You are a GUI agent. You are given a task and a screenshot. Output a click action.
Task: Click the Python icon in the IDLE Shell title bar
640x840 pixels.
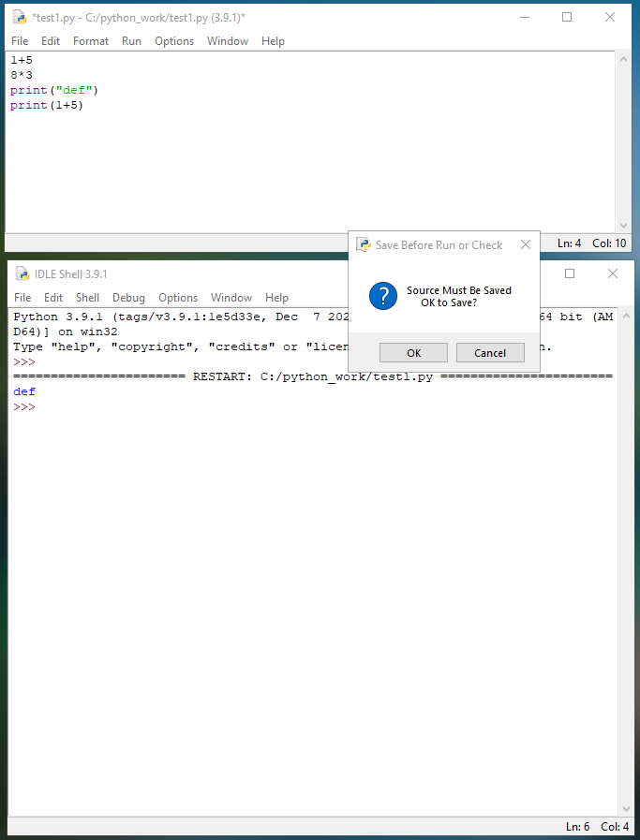22,274
